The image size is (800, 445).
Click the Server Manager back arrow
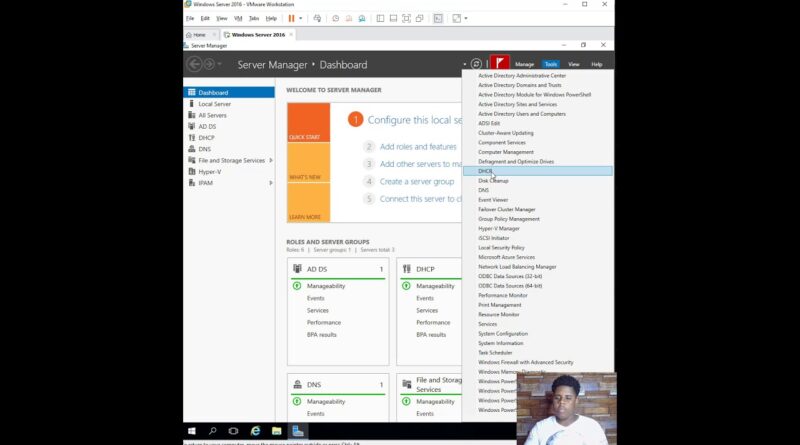[194, 64]
